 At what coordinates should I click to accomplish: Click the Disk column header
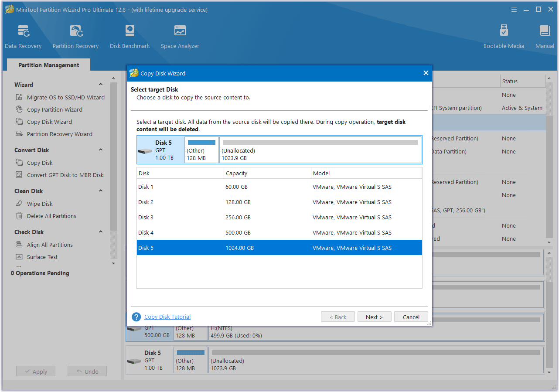coord(180,173)
